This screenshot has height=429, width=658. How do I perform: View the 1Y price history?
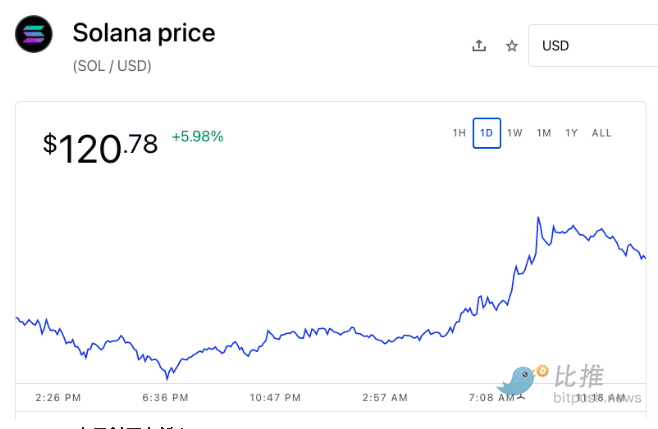pyautogui.click(x=571, y=133)
